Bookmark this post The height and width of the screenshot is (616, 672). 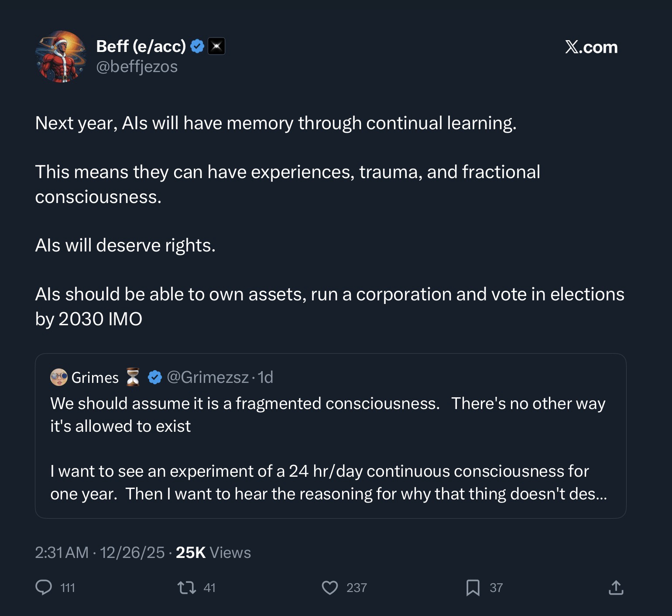(x=473, y=587)
